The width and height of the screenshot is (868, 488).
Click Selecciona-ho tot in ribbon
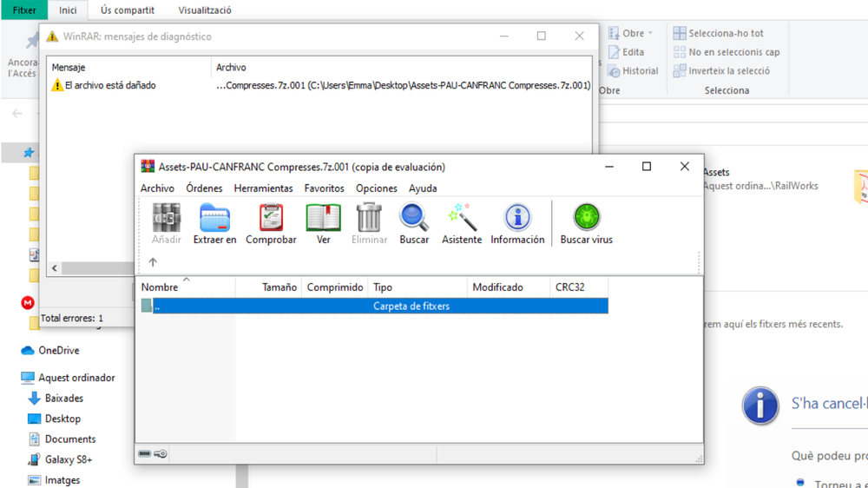click(718, 33)
